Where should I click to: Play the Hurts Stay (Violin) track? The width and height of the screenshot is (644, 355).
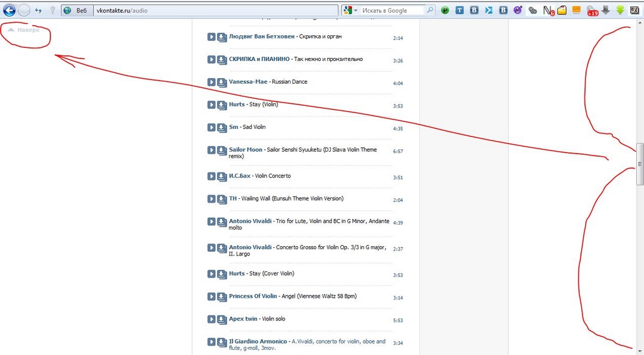[x=212, y=105]
